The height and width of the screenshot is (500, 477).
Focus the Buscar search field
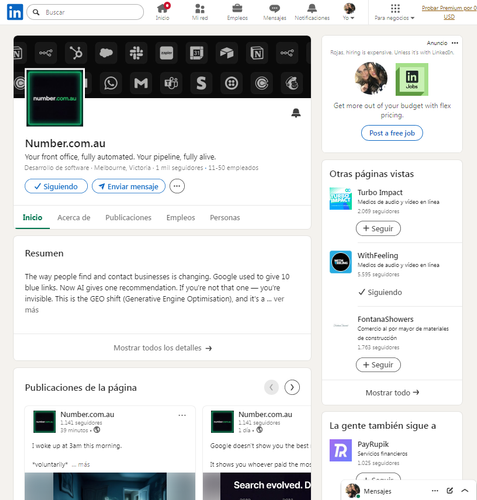85,12
